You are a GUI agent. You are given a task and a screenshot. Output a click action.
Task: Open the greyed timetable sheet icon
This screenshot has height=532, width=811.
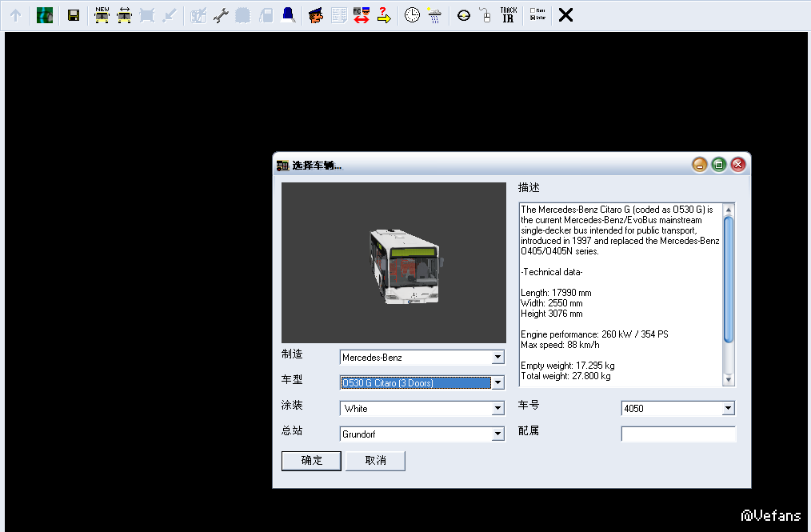tap(339, 15)
